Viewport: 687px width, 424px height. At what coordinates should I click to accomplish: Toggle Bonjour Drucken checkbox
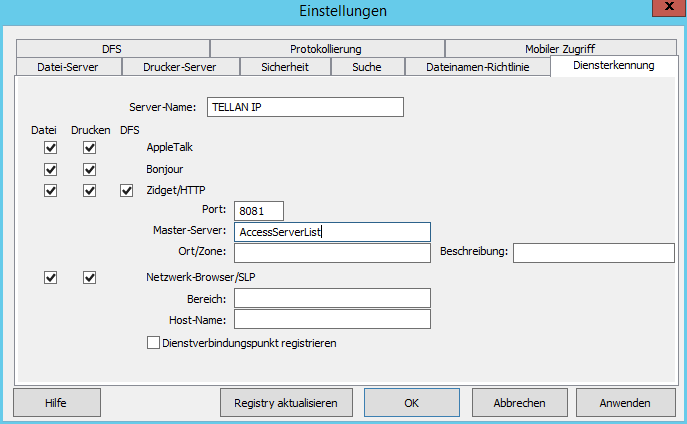pyautogui.click(x=89, y=169)
